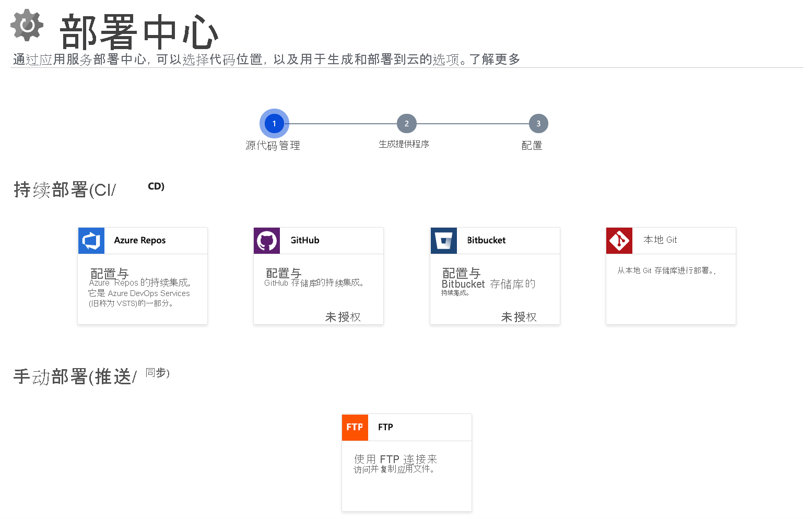
Task: Choose the GitHub continuous integration card
Action: point(318,277)
